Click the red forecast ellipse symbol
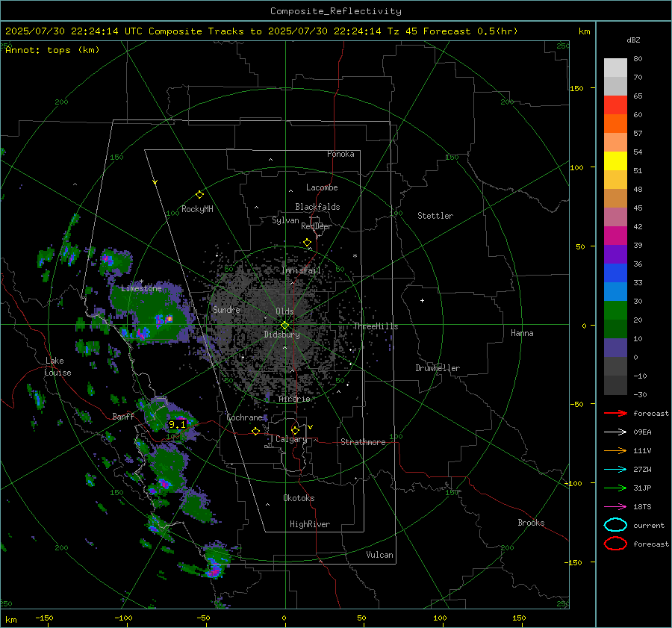Screen dimensions: 672x628 pyautogui.click(x=615, y=544)
